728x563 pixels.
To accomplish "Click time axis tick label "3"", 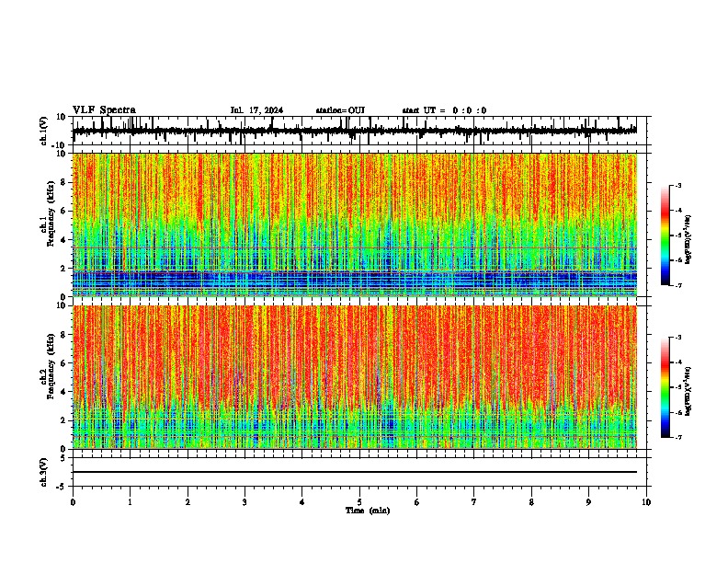I will click(245, 502).
